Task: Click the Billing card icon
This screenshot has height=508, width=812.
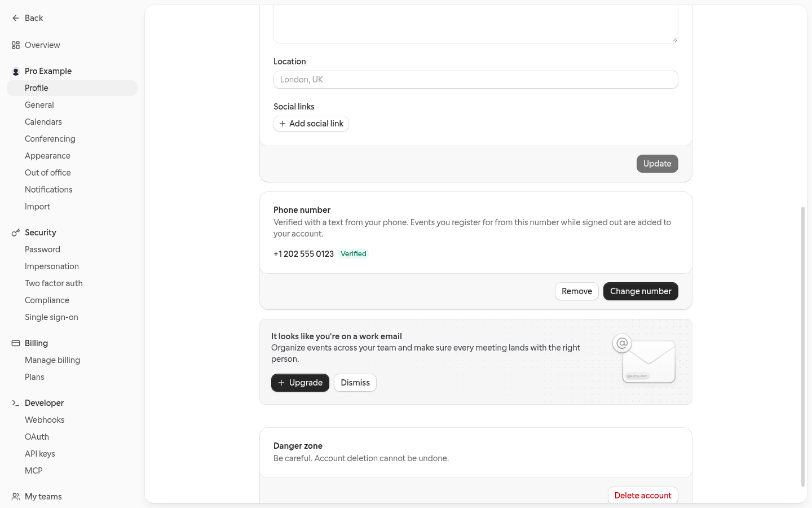Action: click(x=16, y=343)
